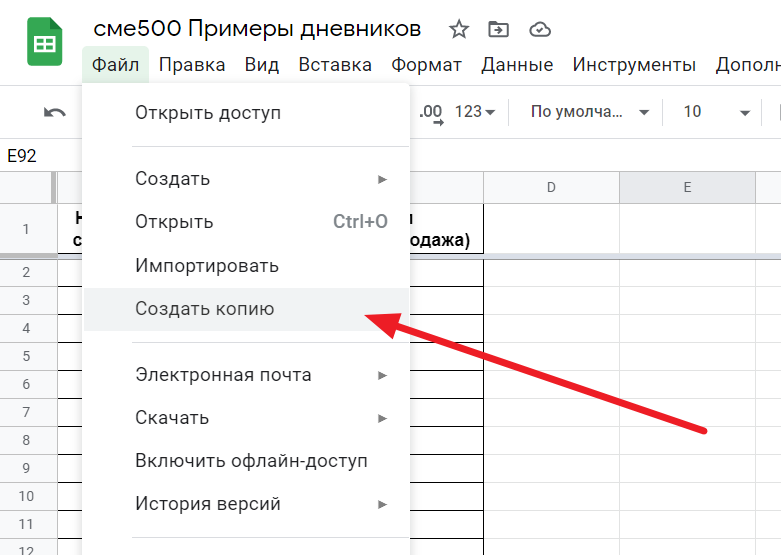781x555 pixels.
Task: Click Открыть доступ menu entry
Action: (208, 113)
